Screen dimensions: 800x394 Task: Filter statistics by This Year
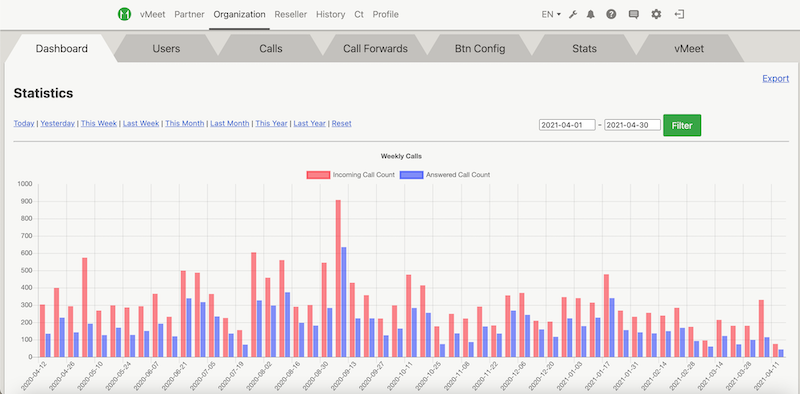[271, 124]
